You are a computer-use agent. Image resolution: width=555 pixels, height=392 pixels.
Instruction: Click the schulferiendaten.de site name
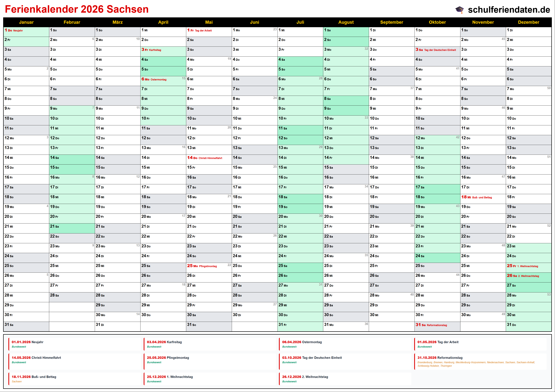509,10
